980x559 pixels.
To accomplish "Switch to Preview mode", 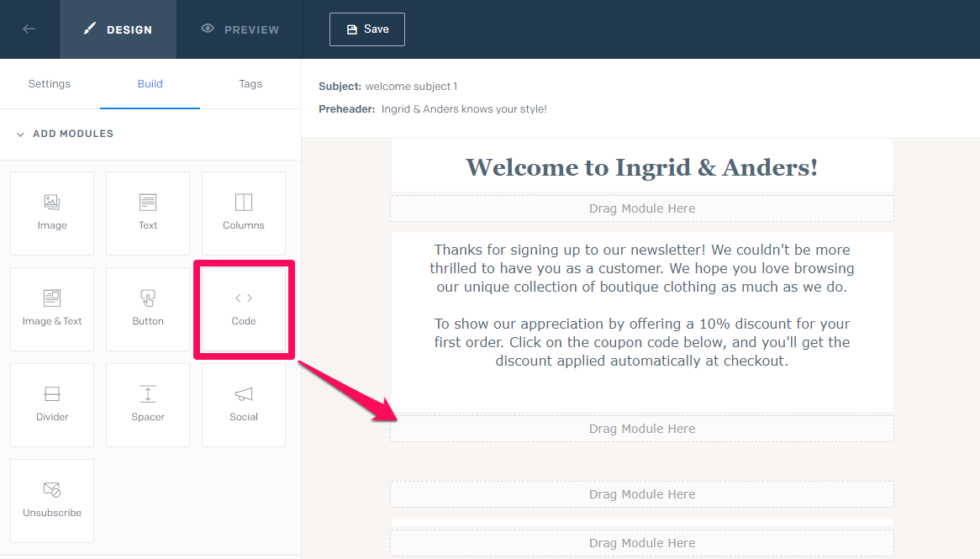I will 240,29.
